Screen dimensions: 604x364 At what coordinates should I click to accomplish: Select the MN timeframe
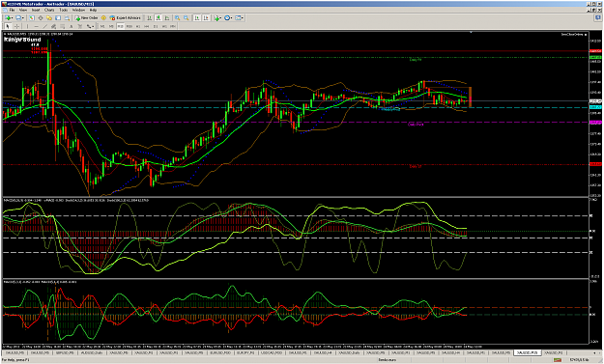tap(173, 26)
